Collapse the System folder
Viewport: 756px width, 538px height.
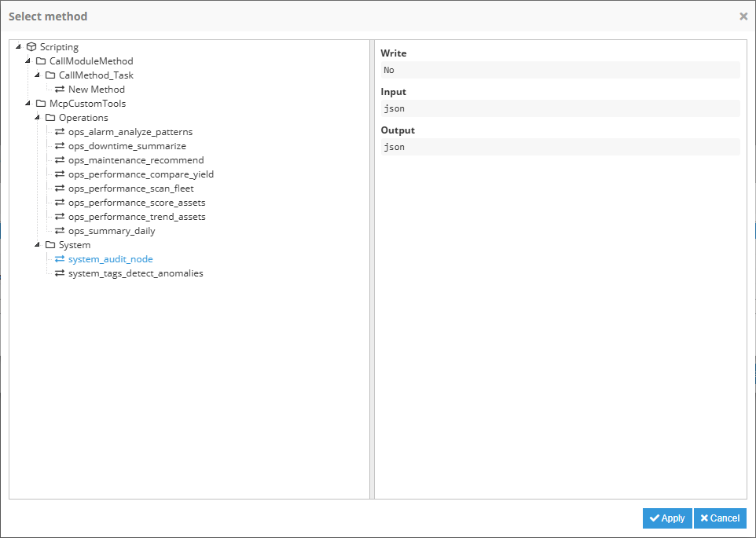click(37, 245)
